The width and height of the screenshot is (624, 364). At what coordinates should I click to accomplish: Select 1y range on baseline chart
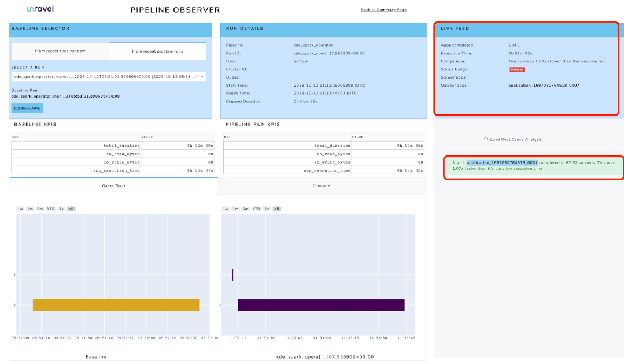(x=61, y=209)
